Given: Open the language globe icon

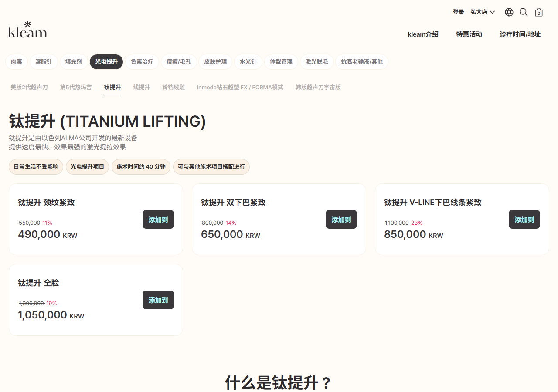Looking at the screenshot, I should 509,12.
